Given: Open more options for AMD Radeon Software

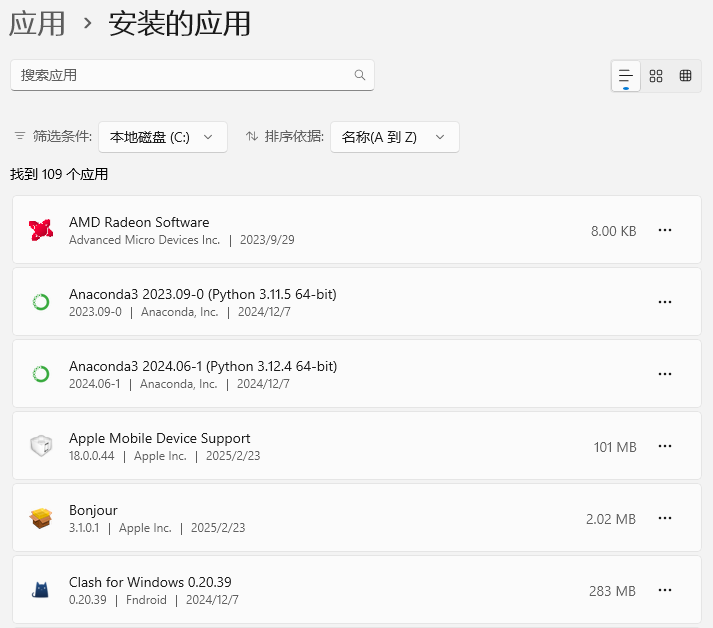Looking at the screenshot, I should (665, 230).
